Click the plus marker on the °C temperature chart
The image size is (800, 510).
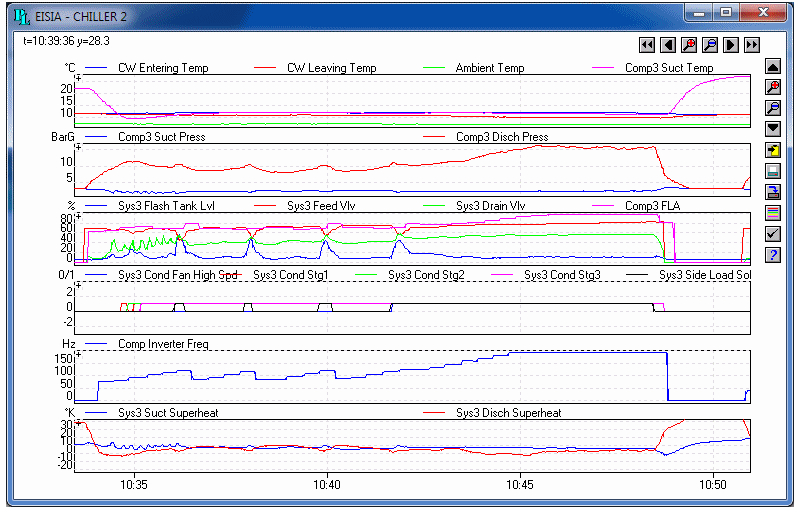click(x=78, y=78)
